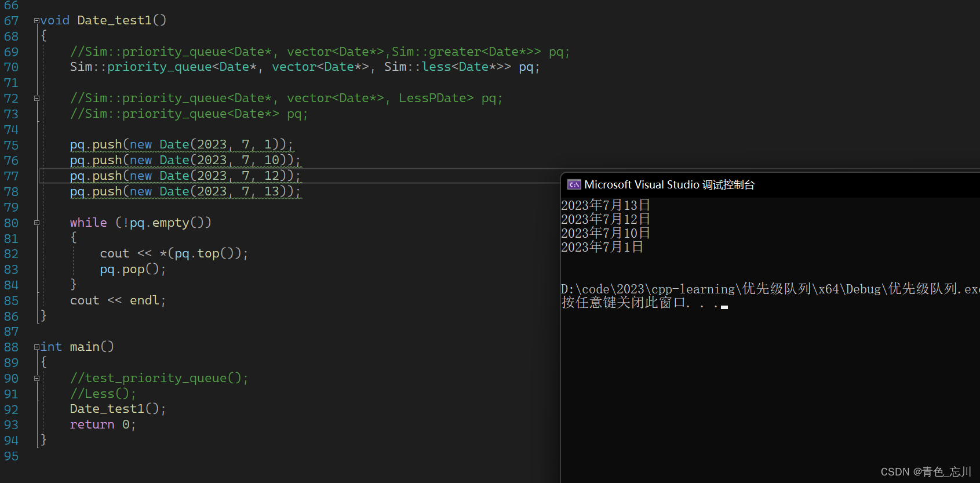Click console output '2023年7月1日'

[602, 247]
